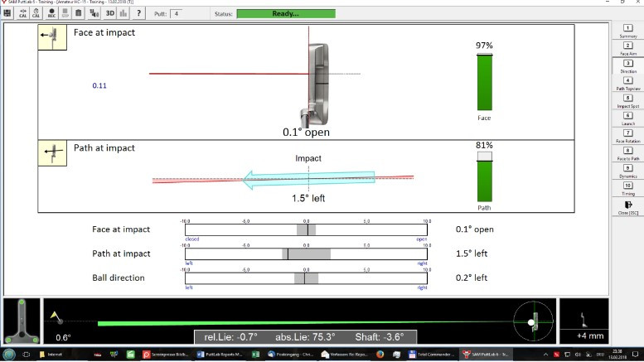Open the Face Aim tab

[x=627, y=48]
